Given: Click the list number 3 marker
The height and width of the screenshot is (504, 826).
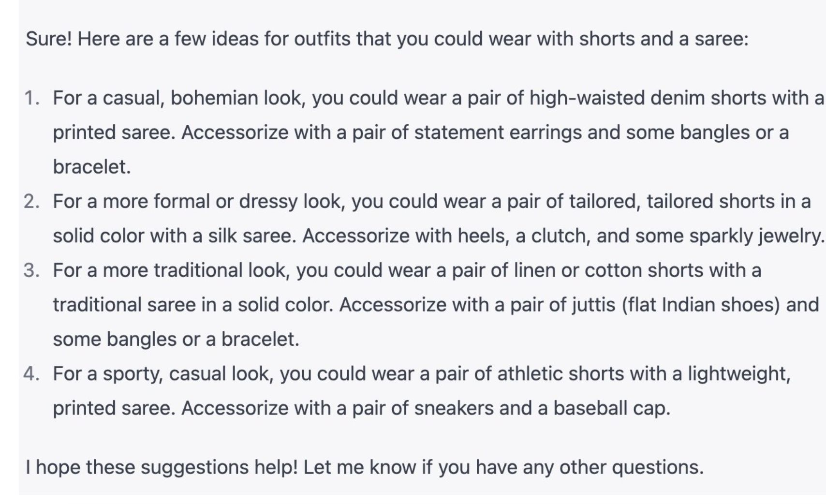Looking at the screenshot, I should pyautogui.click(x=32, y=270).
